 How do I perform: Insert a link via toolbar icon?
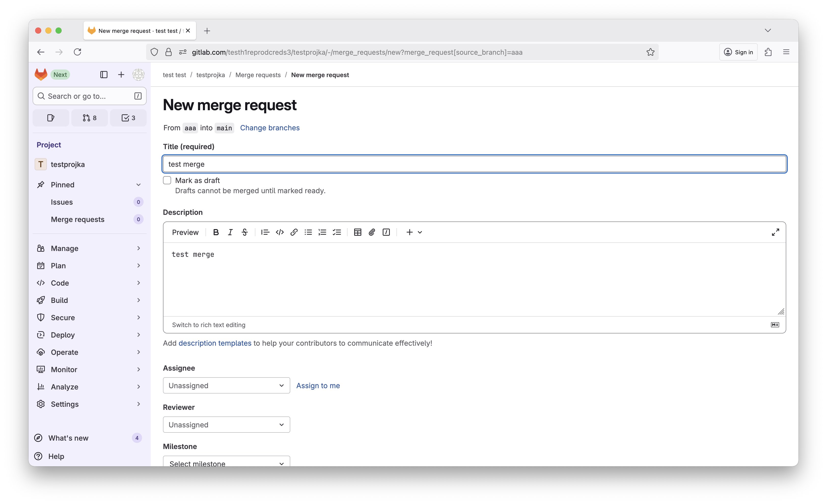pyautogui.click(x=294, y=232)
